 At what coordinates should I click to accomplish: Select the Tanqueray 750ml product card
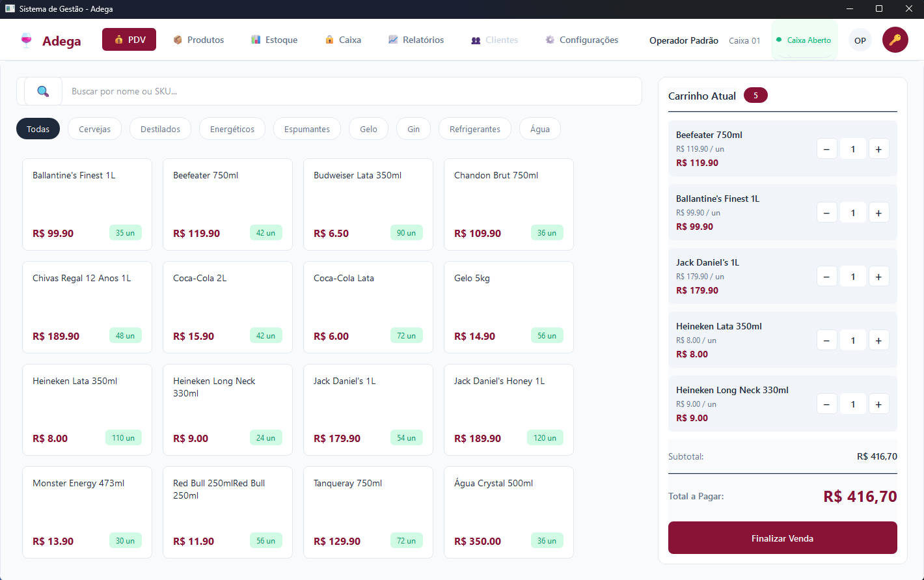click(368, 512)
